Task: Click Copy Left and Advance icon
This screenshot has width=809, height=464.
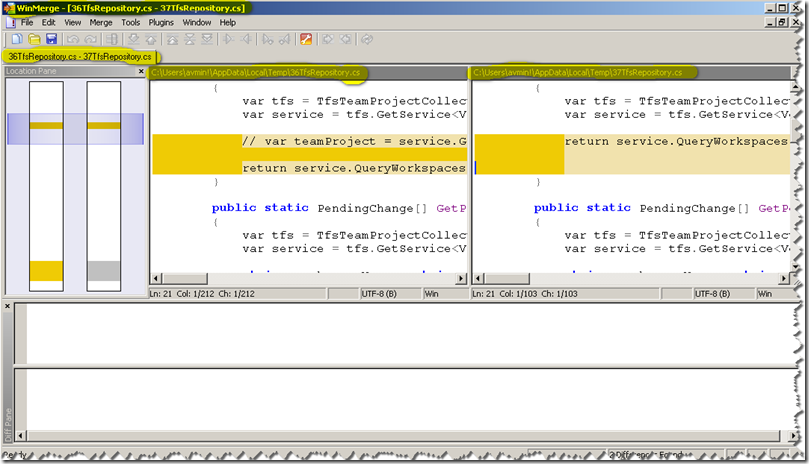Action: click(x=285, y=39)
